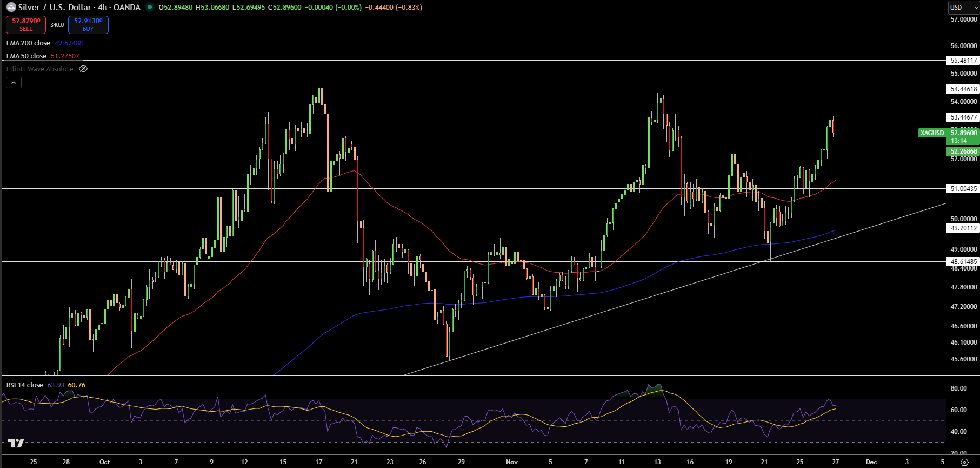Select RSI 14 close indicator label
Screen dimensions: 980x468
[25, 385]
